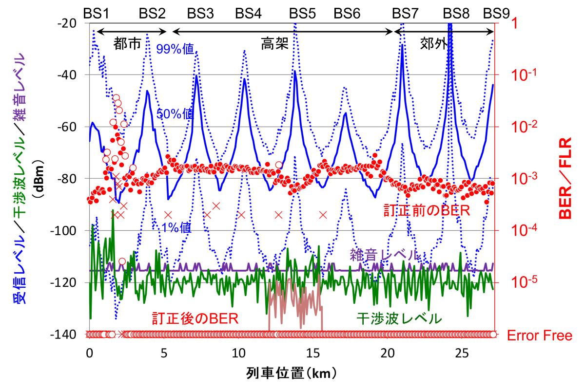Viewport: 585px width, 392px height.
Task: Click the 雑音レベル series label inside the plot
Action: [385, 255]
